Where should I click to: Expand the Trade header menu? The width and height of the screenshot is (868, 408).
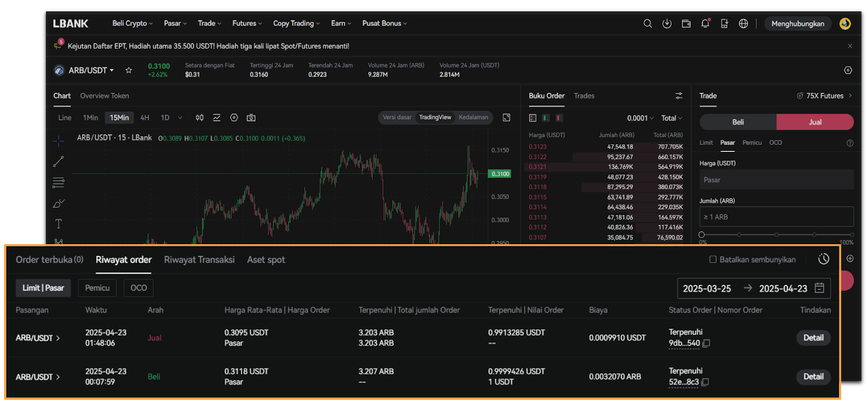[209, 23]
